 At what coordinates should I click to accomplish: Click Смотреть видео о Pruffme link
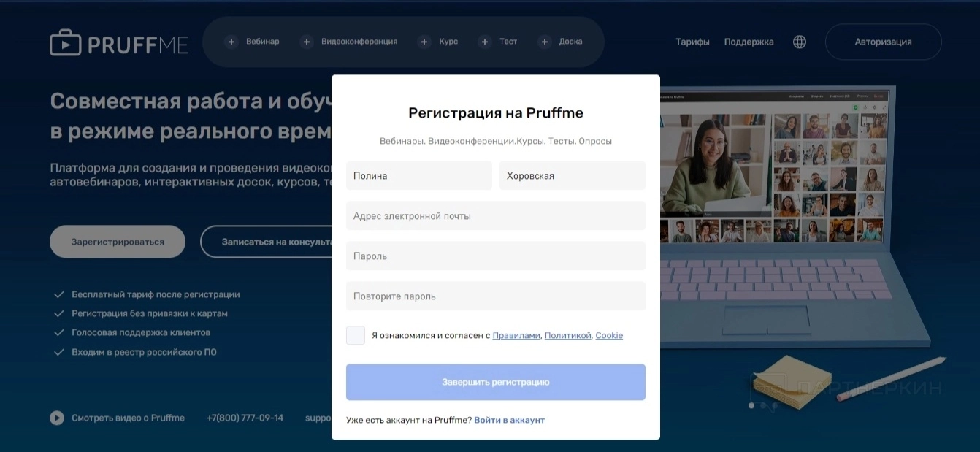coord(128,418)
